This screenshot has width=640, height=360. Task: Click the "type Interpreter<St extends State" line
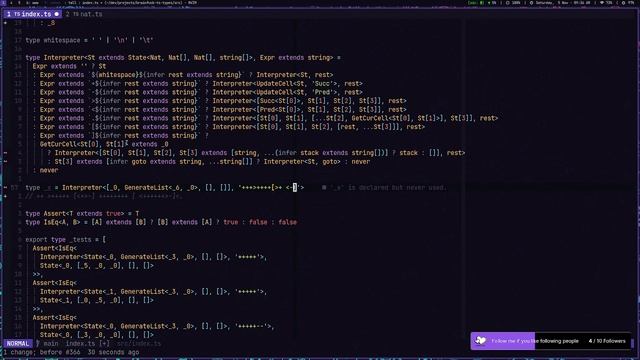click(x=183, y=58)
